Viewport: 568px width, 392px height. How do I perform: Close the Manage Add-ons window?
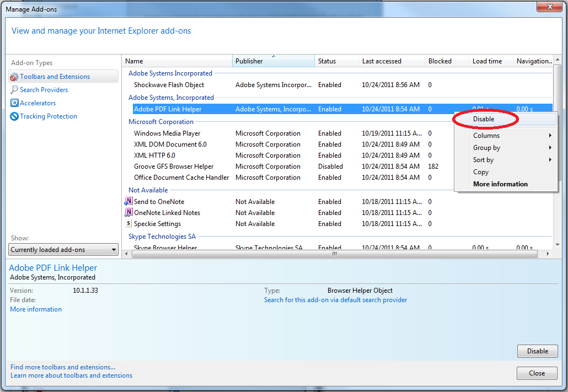(x=549, y=7)
